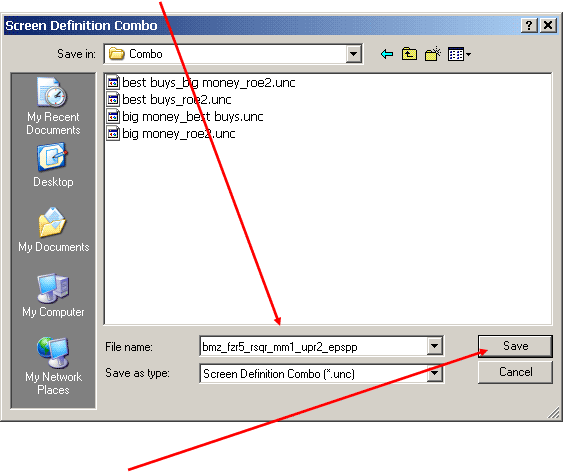Open My Network Places shortcut

(x=53, y=366)
